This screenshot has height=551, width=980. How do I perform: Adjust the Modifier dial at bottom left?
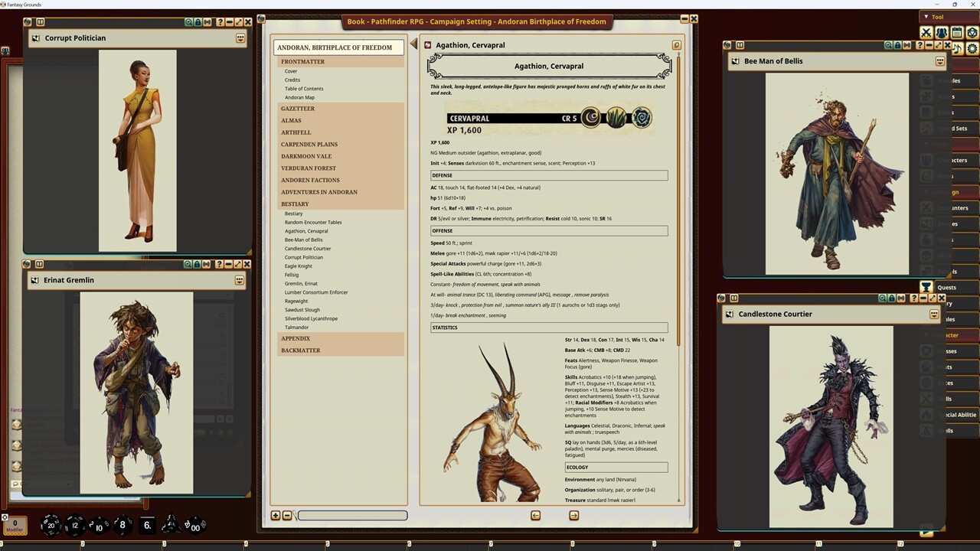[15, 525]
